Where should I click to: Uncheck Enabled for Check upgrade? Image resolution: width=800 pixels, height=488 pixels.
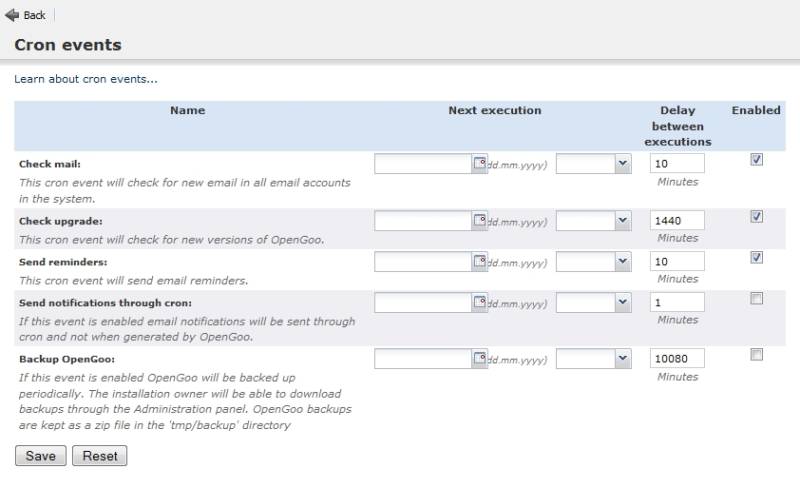tap(757, 216)
